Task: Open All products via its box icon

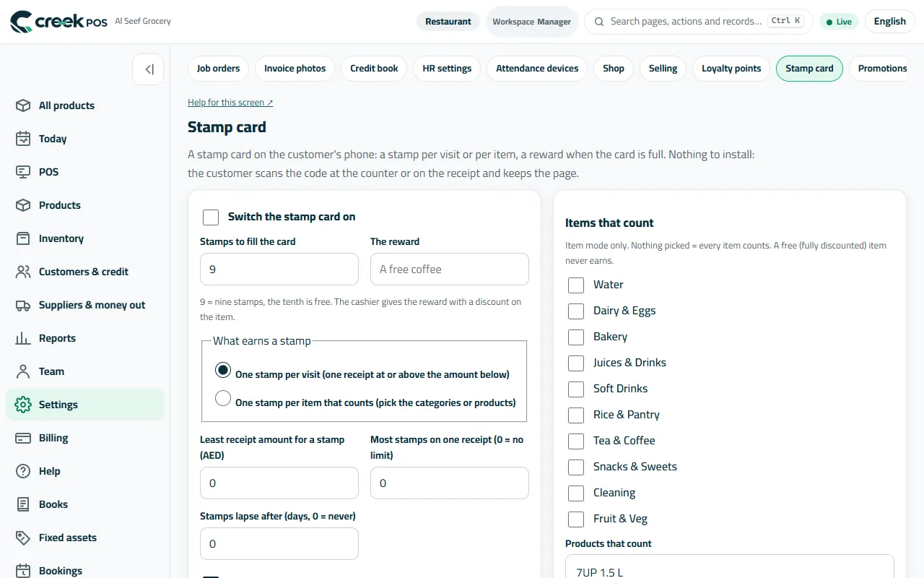Action: [x=23, y=105]
